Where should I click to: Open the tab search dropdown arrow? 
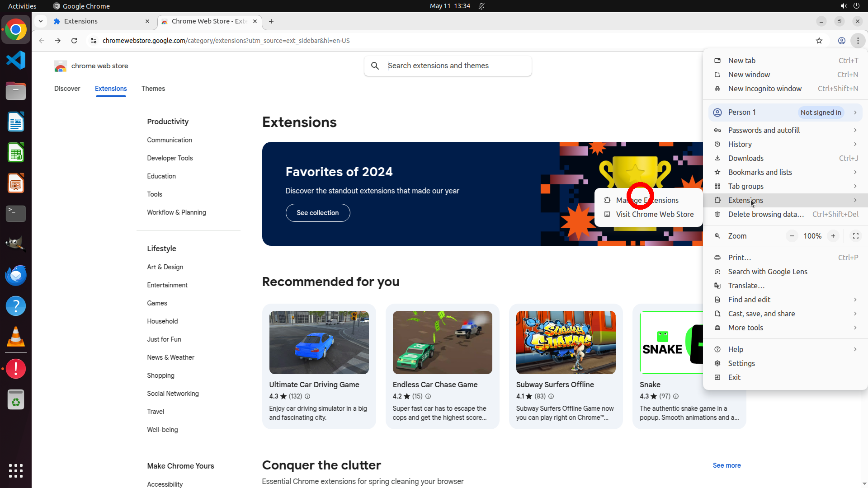click(x=41, y=21)
